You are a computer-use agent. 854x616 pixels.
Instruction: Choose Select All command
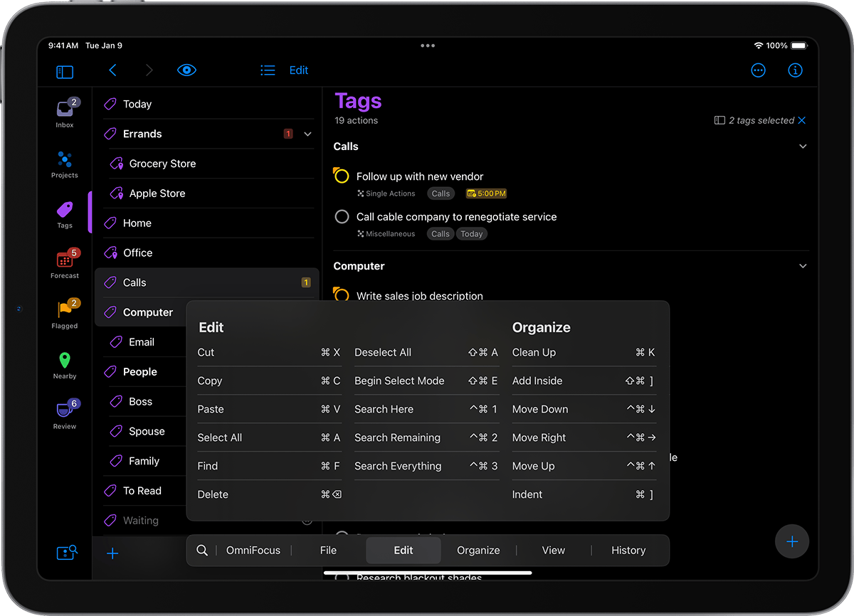[269, 437]
